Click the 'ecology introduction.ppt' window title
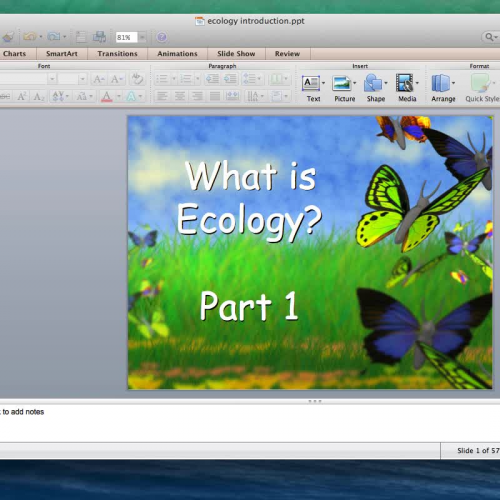The image size is (500, 500). coord(256,21)
